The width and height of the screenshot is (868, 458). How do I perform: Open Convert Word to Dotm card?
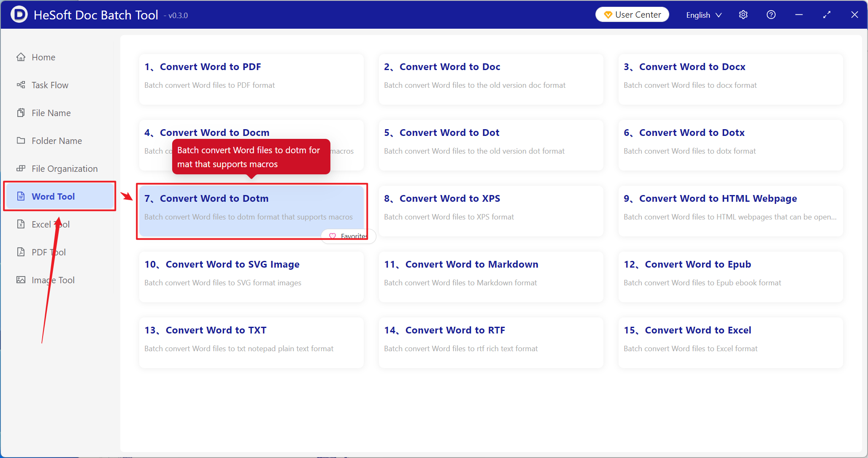click(x=251, y=211)
